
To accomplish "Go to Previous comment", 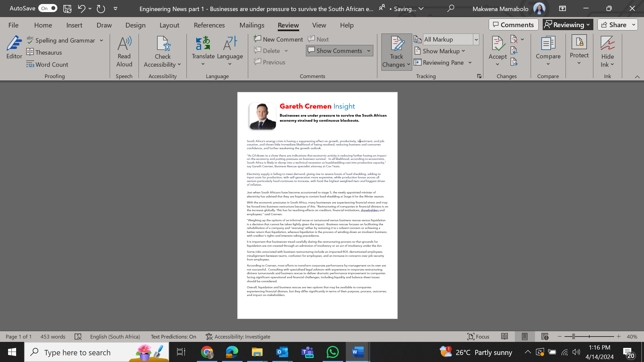I will pyautogui.click(x=270, y=62).
